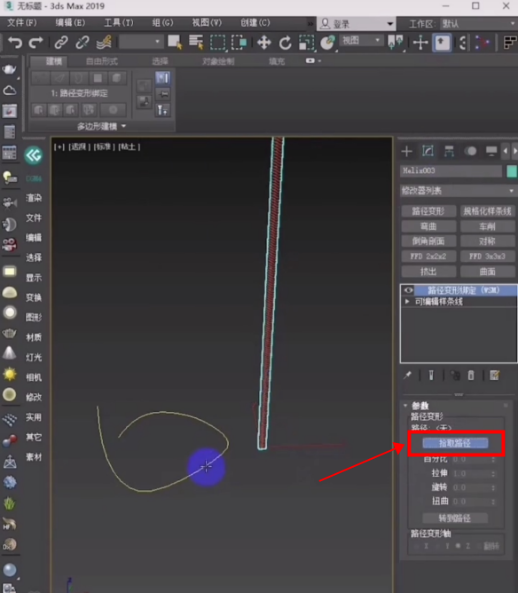518x593 pixels.
Task: Select the Z axis radio button
Action: pyautogui.click(x=458, y=546)
